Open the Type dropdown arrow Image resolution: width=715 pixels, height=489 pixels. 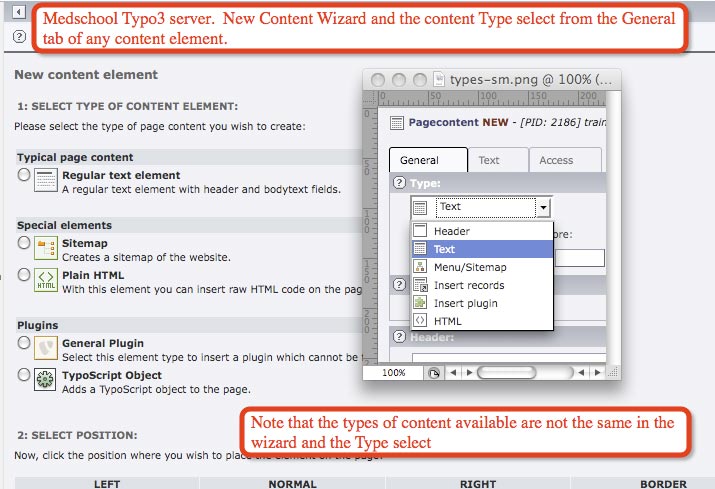click(x=542, y=208)
